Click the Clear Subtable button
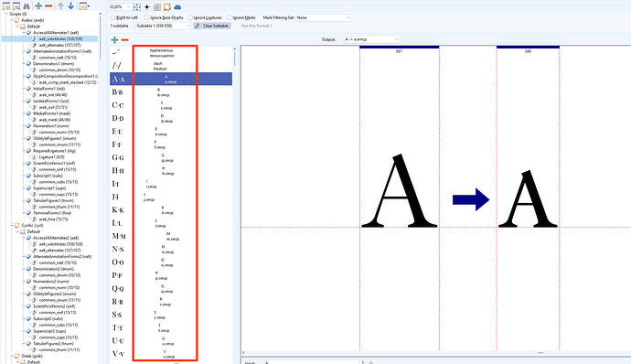The height and width of the screenshot is (364, 631). pos(212,26)
